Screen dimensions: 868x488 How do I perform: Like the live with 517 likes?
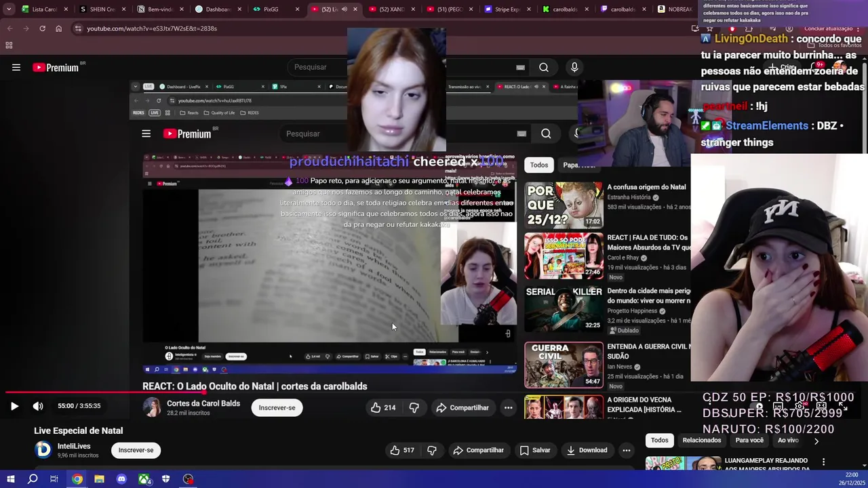click(403, 450)
